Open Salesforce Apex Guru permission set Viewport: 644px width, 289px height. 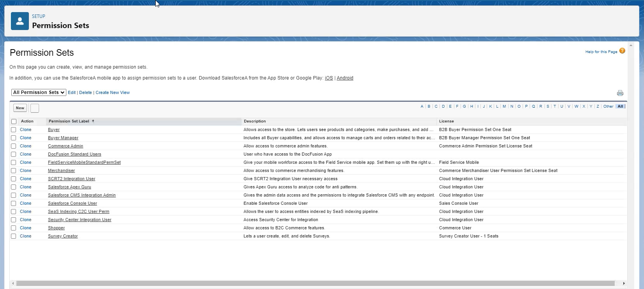[69, 187]
